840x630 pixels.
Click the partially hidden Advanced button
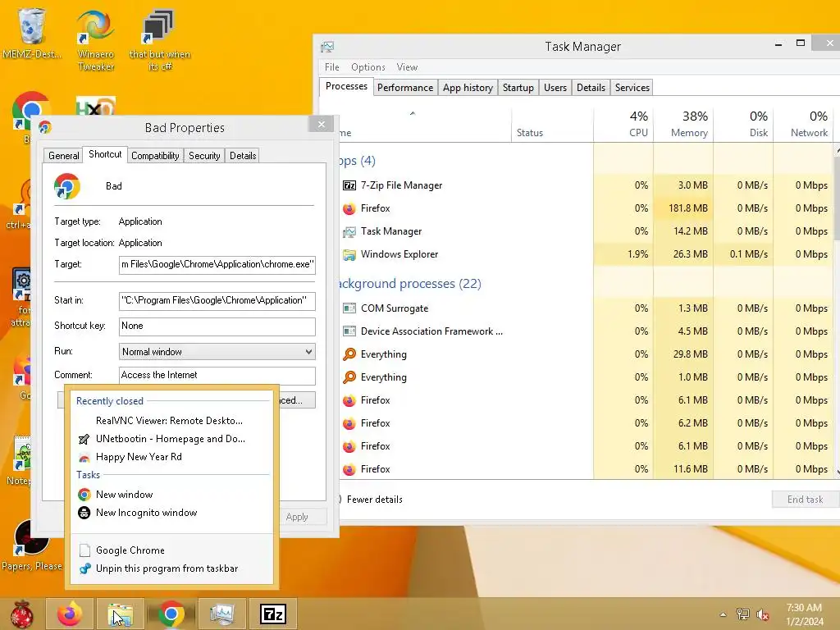point(296,400)
